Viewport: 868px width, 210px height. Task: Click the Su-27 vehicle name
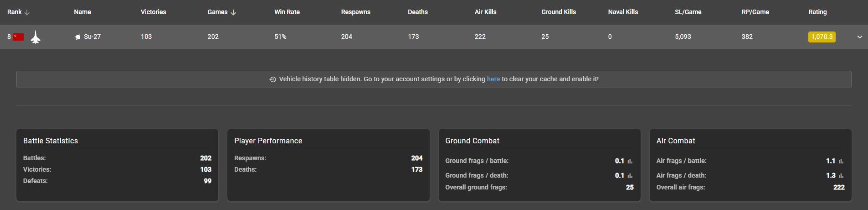coord(92,37)
